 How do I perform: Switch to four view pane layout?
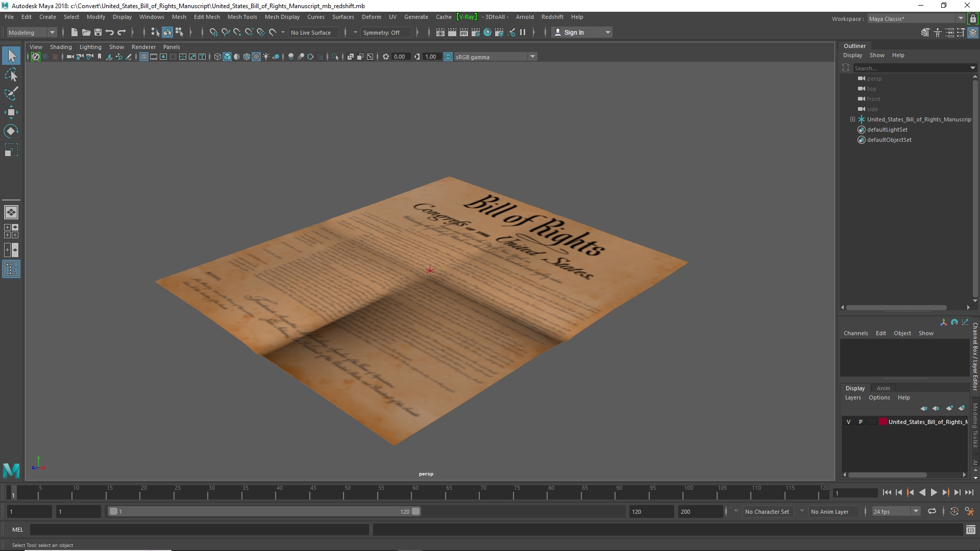pyautogui.click(x=11, y=231)
